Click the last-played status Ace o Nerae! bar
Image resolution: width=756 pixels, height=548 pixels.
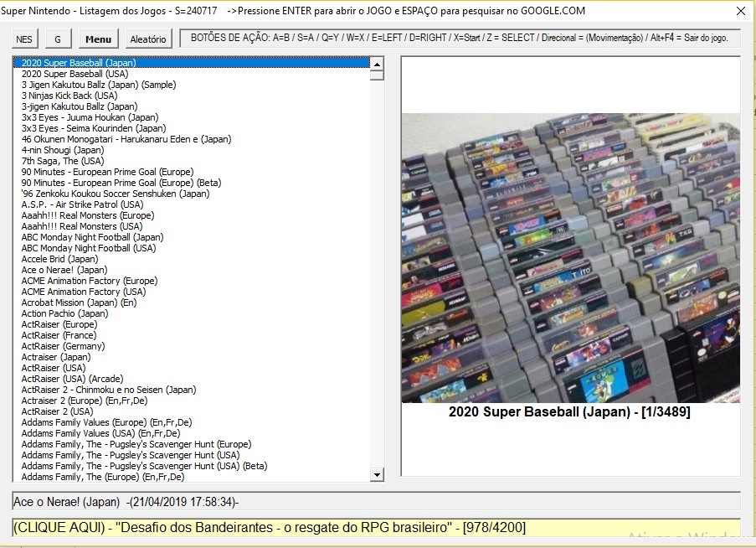(377, 502)
